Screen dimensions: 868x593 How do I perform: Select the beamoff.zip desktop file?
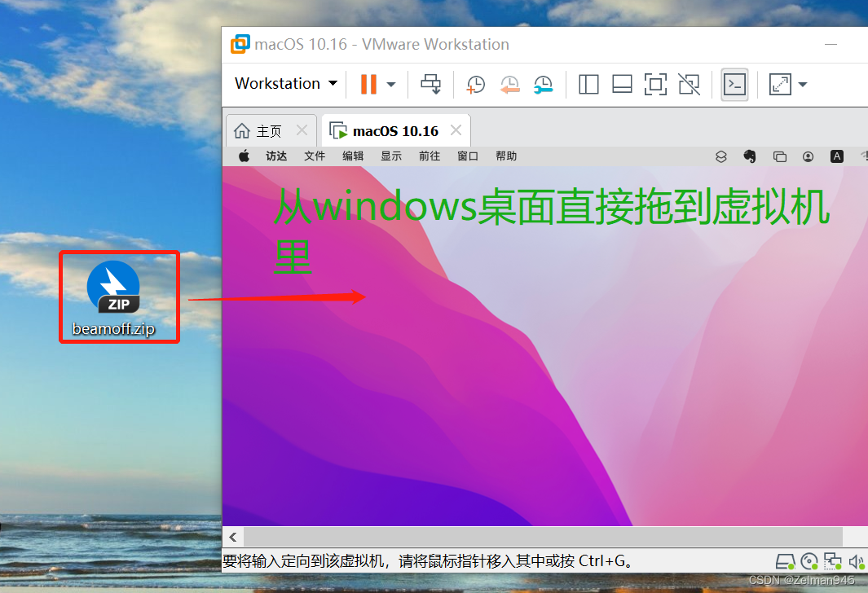(113, 299)
